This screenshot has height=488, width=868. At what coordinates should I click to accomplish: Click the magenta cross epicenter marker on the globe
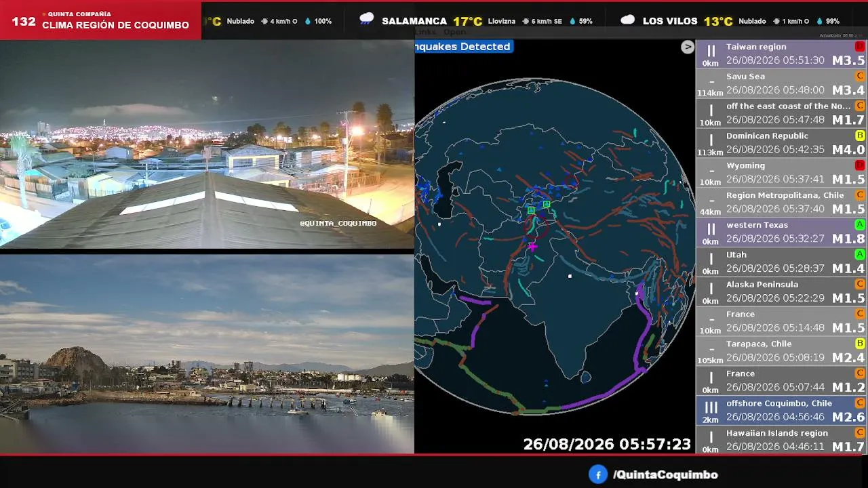pyautogui.click(x=532, y=247)
